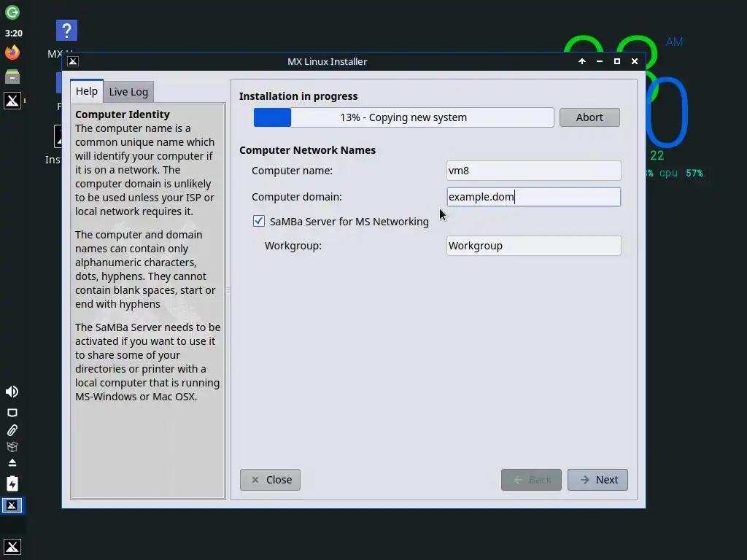The width and height of the screenshot is (747, 560).
Task: Click the Close button
Action: 270,480
